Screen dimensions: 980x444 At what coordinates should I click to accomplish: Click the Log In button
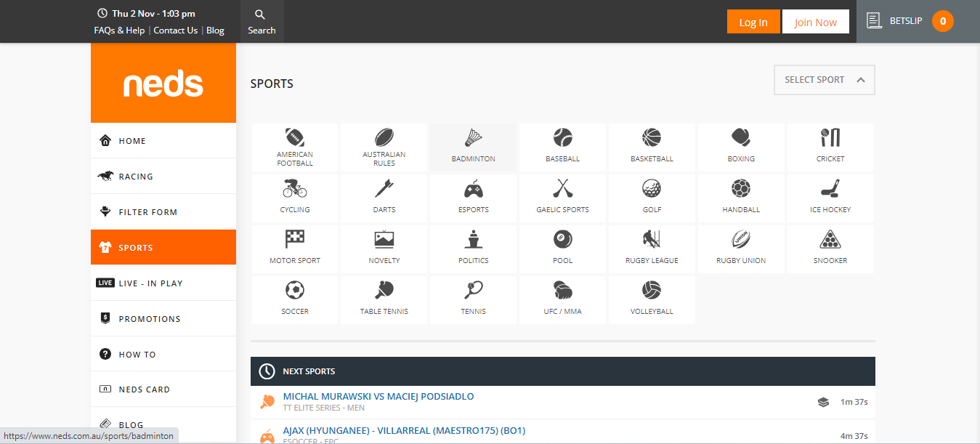753,22
